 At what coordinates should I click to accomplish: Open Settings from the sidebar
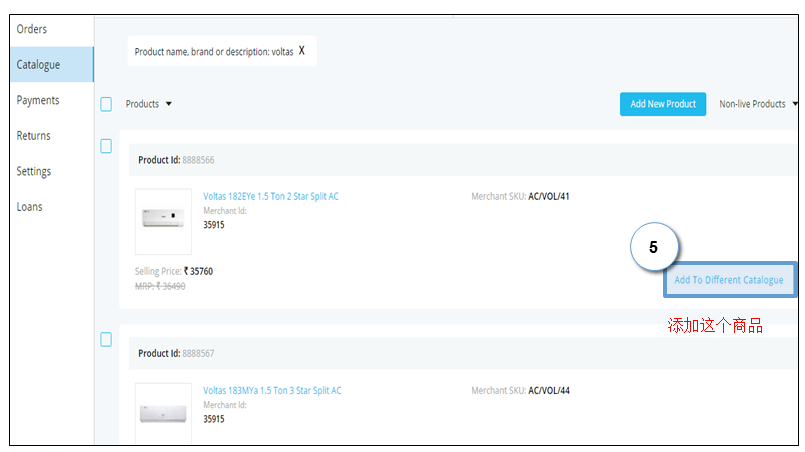(34, 171)
